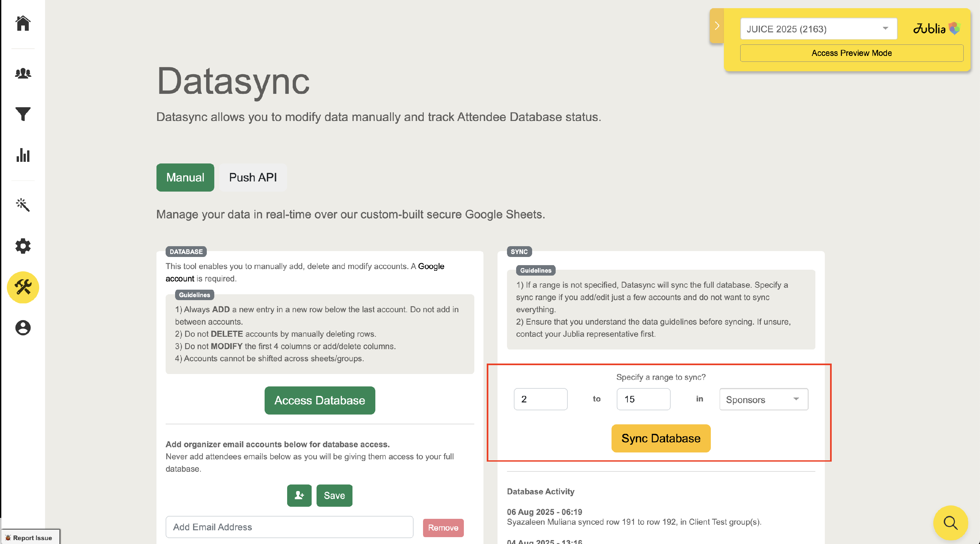
Task: Click the 06 Aug 2025 - 06:19 entry
Action: point(545,512)
